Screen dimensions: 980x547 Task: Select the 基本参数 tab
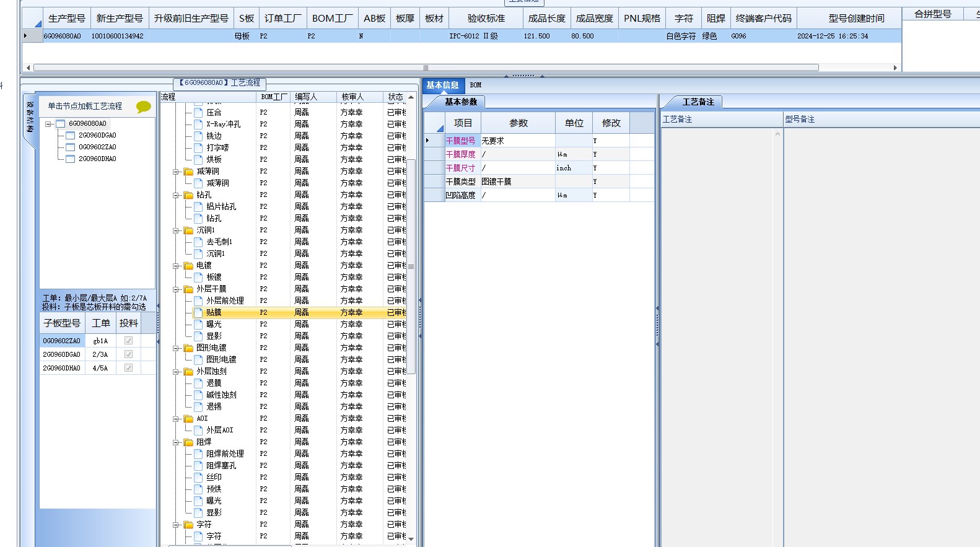(x=462, y=102)
